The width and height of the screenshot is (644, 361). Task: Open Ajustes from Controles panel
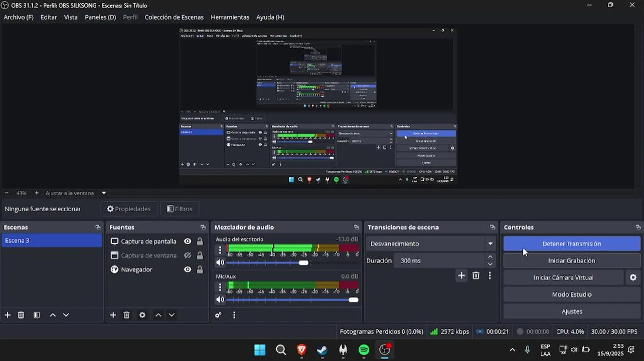click(x=572, y=311)
